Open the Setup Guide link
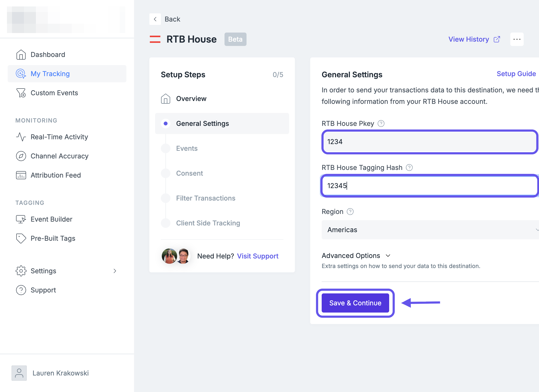This screenshot has height=392, width=539. point(516,74)
